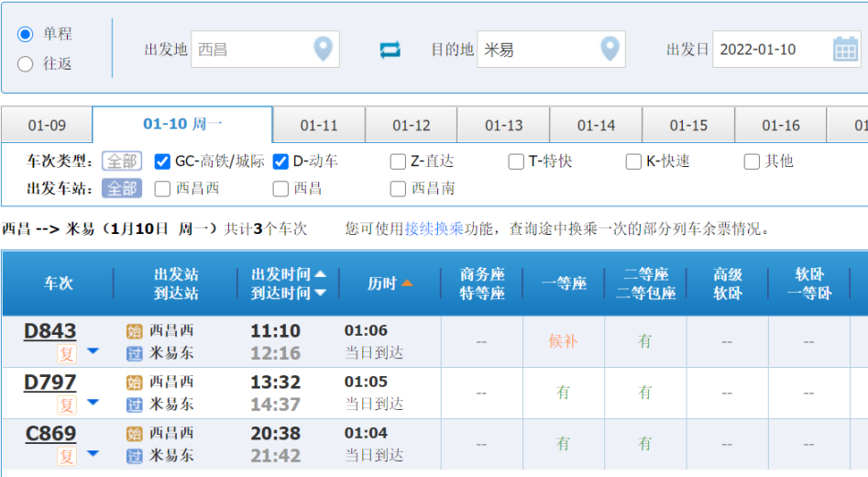The width and height of the screenshot is (868, 477).
Task: Click the 出发日 date input field
Action: [770, 50]
